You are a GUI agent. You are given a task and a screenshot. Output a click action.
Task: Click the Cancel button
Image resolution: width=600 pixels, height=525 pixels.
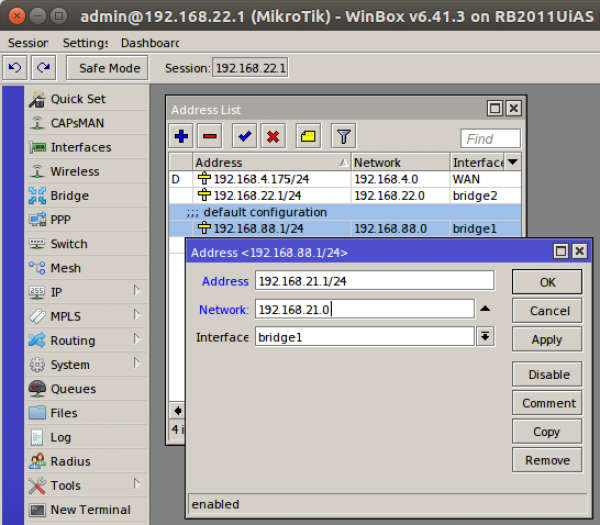click(x=547, y=311)
